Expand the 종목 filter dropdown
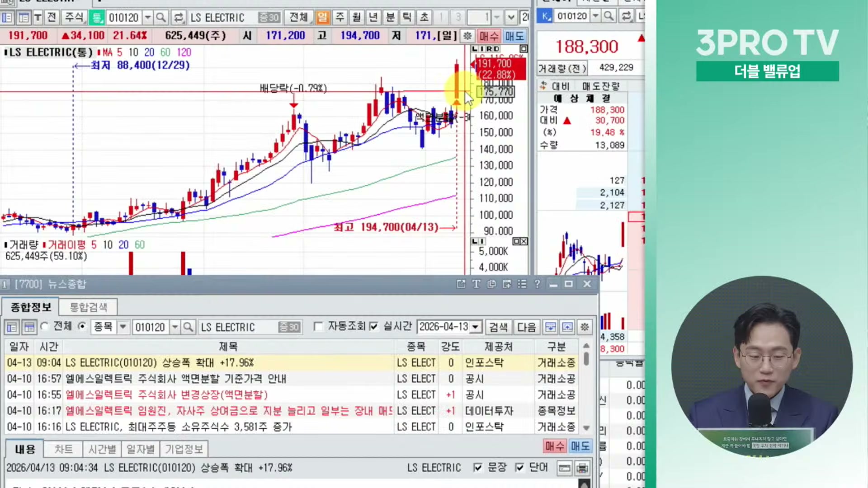 [123, 327]
